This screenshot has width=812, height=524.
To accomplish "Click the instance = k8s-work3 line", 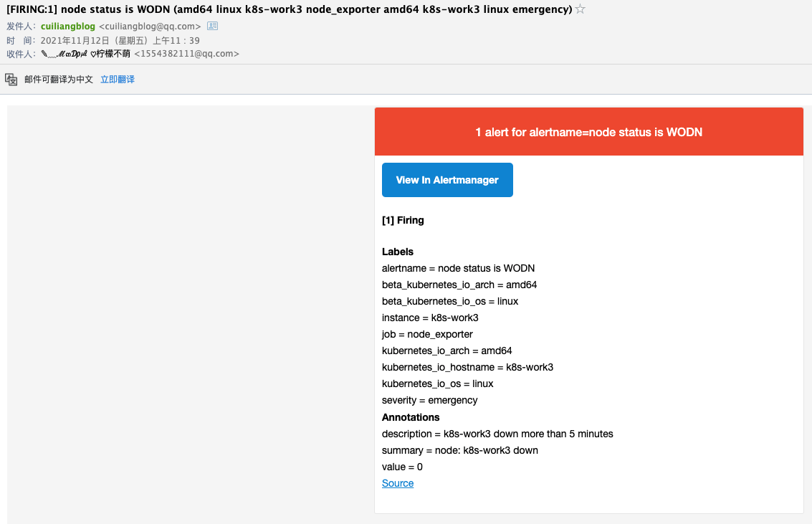I will coord(430,318).
